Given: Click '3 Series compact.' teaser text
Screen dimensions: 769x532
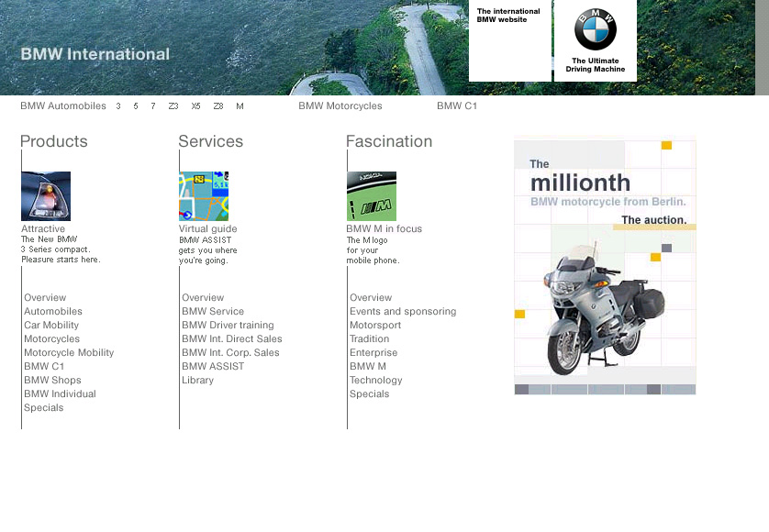Looking at the screenshot, I should 55,249.
